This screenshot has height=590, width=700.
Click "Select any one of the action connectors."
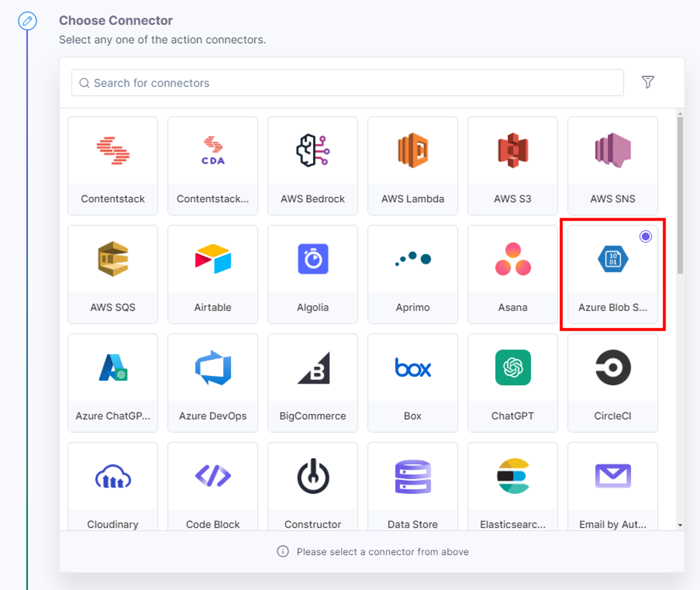pyautogui.click(x=162, y=40)
